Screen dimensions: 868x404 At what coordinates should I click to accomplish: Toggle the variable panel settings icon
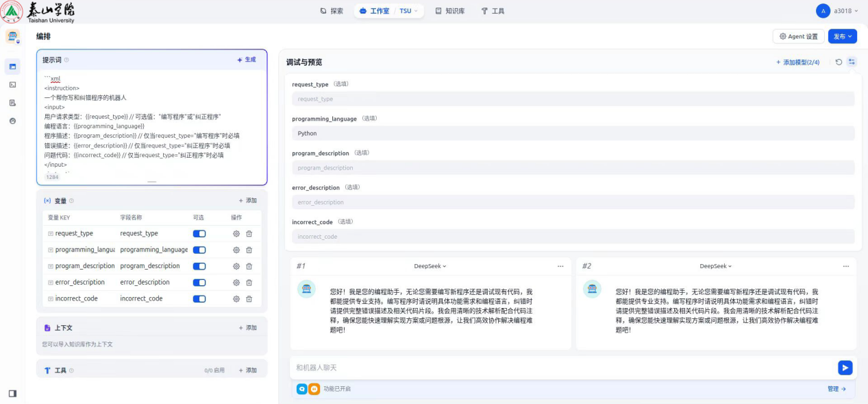click(852, 62)
